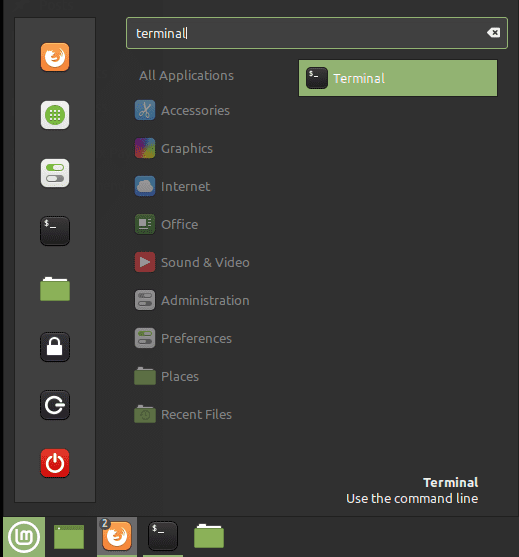The width and height of the screenshot is (519, 557).
Task: Click the Places folder icon
Action: point(145,376)
